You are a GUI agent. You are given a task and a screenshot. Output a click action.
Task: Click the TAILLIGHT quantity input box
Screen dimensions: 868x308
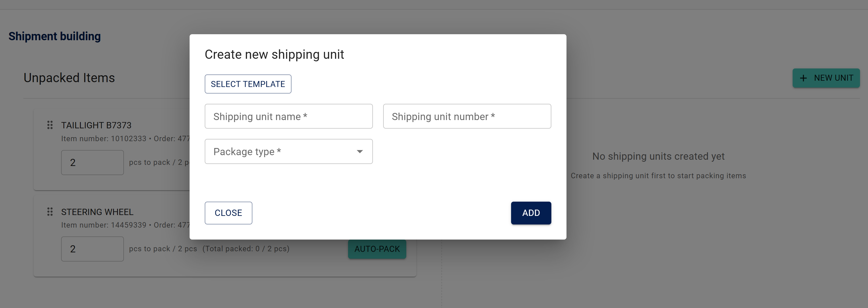(x=92, y=163)
